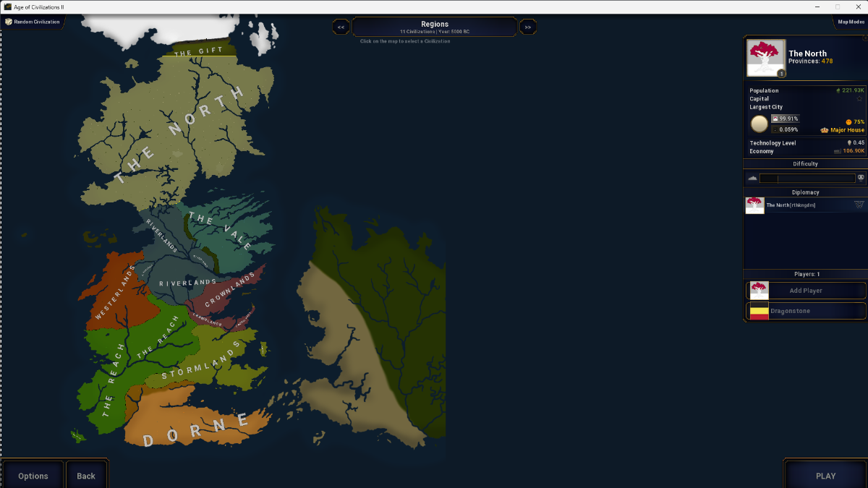The width and height of the screenshot is (868, 488).
Task: Adjust the Difficulty slider bar
Action: click(x=807, y=178)
